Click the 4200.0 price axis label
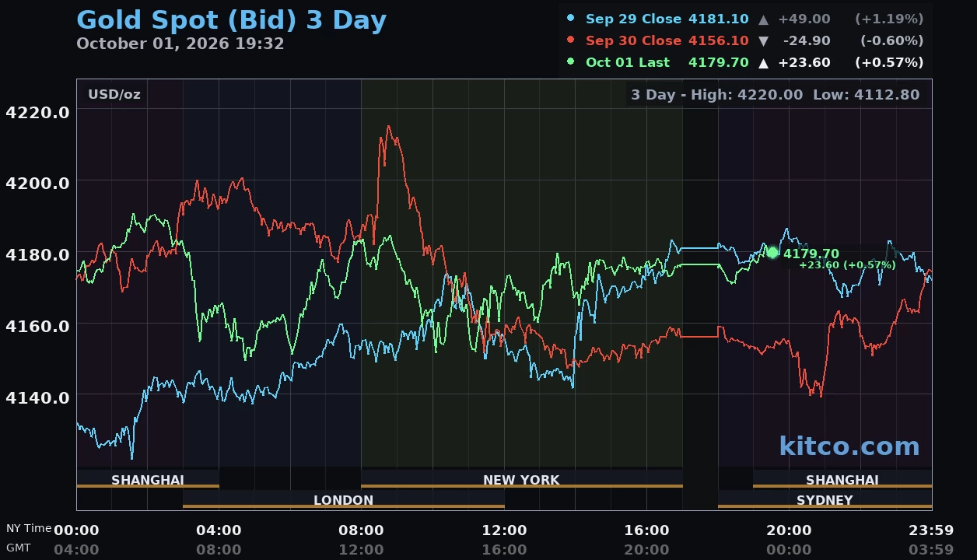The height and width of the screenshot is (560, 977). [37, 183]
